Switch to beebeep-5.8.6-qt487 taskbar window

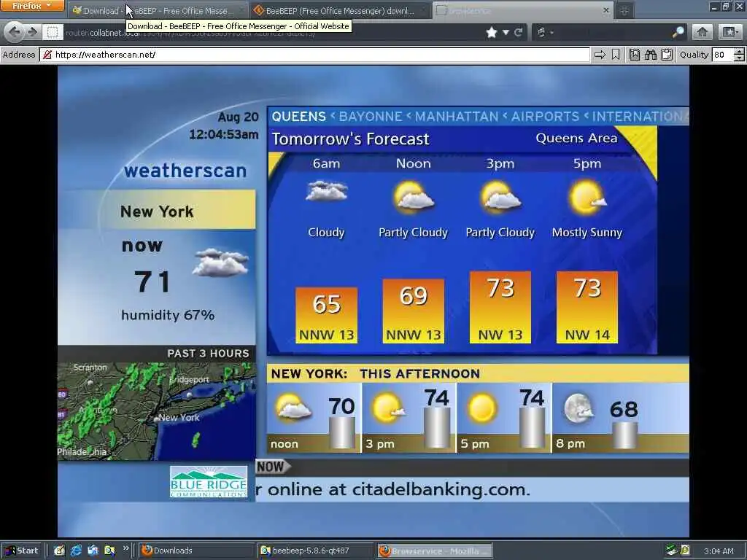click(315, 551)
